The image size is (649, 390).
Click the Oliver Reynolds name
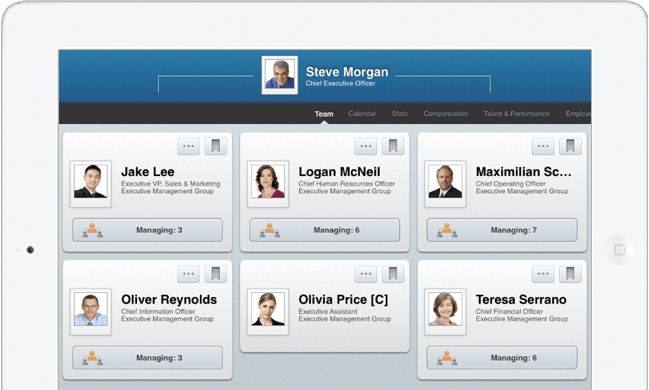(169, 300)
